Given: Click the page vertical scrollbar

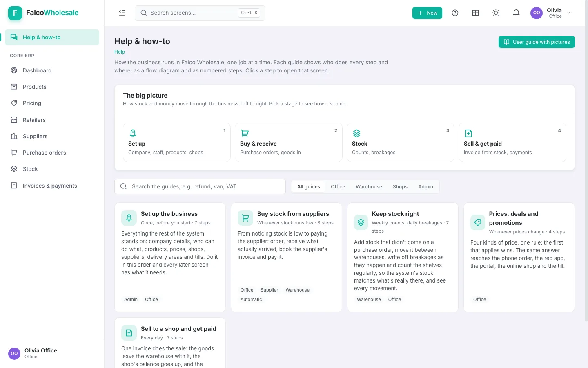Looking at the screenshot, I should (x=586, y=164).
